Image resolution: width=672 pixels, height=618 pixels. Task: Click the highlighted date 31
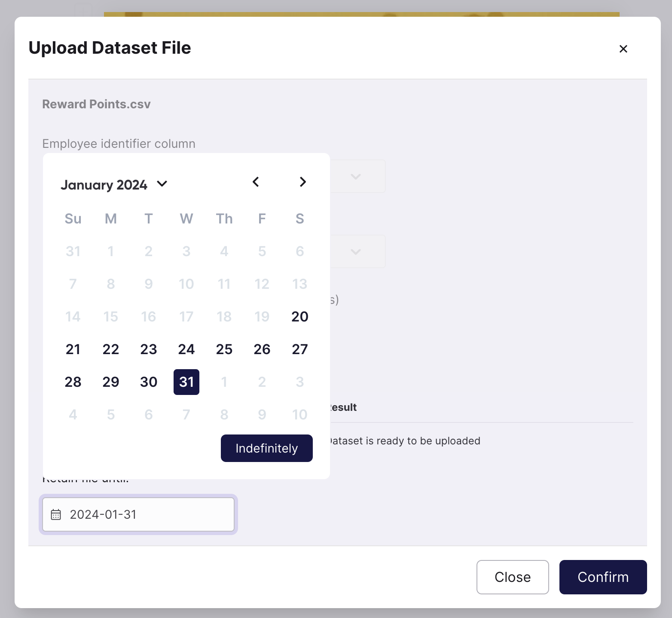point(186,382)
